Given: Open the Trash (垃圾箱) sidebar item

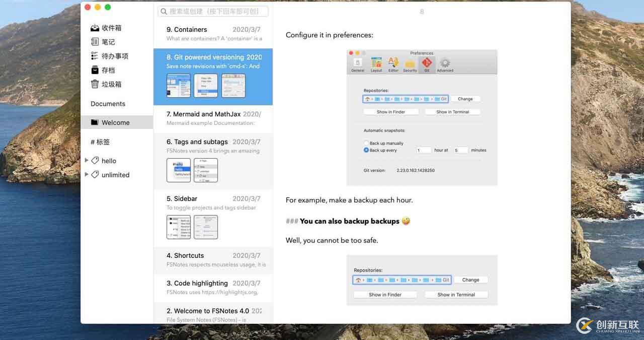Looking at the screenshot, I should click(106, 84).
